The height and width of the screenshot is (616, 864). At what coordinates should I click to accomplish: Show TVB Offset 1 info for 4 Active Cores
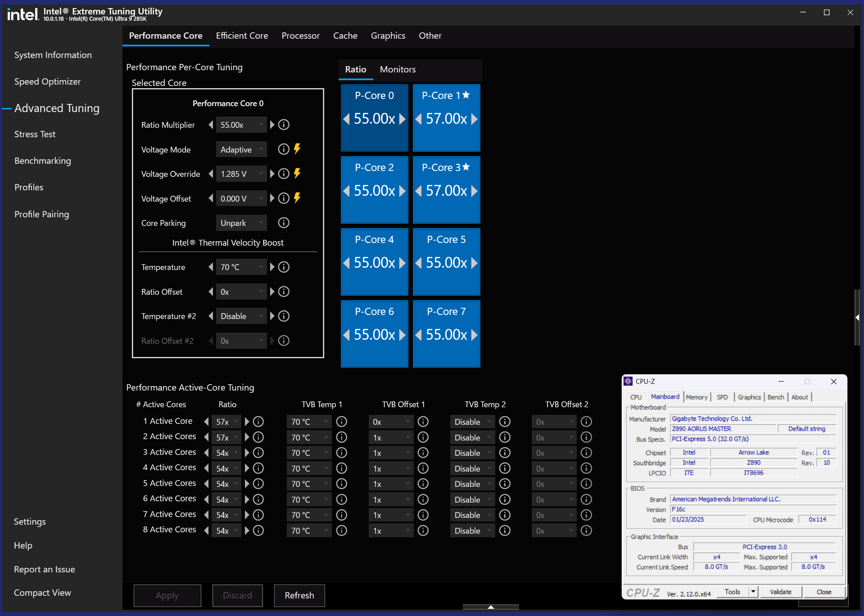[423, 468]
